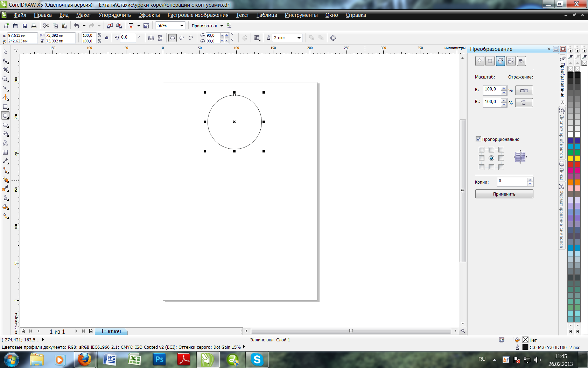Check the bottom-center anchor point checkbox
Viewport: 588px width, 368px height.
point(491,167)
